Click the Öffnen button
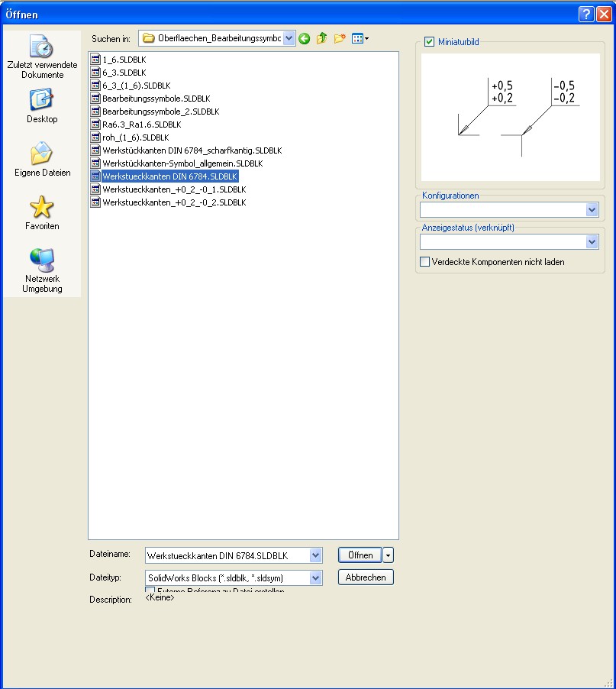The width and height of the screenshot is (616, 689). pyautogui.click(x=360, y=555)
